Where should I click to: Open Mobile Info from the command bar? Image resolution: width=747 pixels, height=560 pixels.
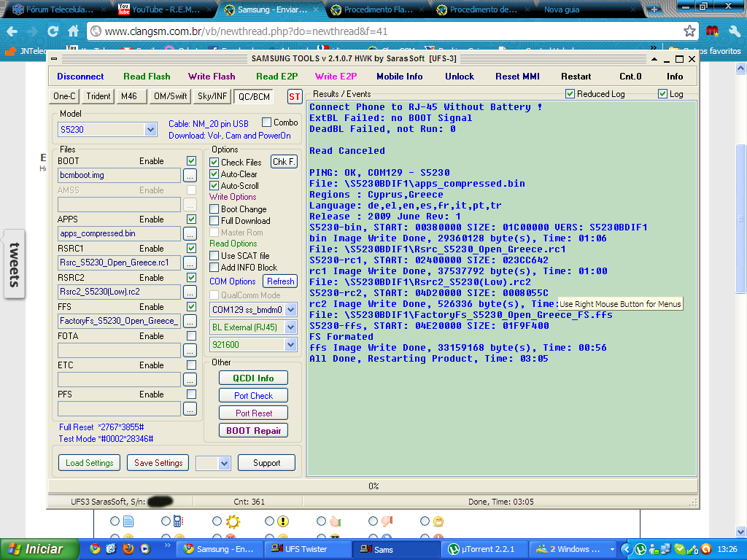pos(399,76)
